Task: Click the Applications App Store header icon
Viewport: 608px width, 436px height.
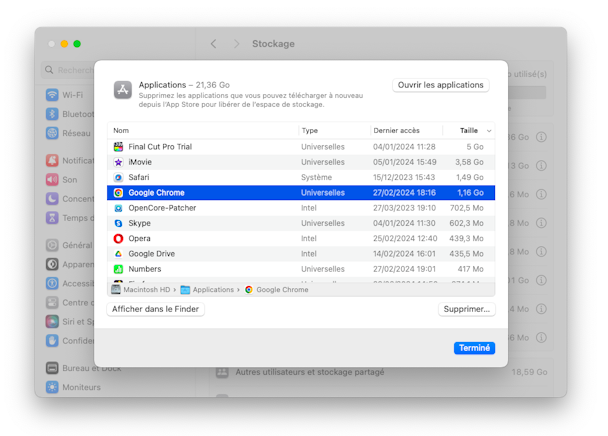Action: pos(123,90)
